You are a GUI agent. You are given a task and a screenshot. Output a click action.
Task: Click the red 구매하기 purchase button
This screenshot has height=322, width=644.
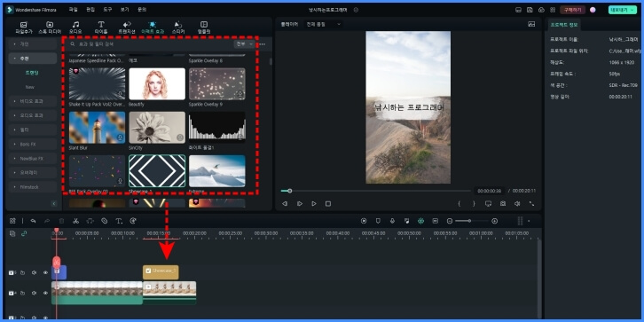(572, 10)
